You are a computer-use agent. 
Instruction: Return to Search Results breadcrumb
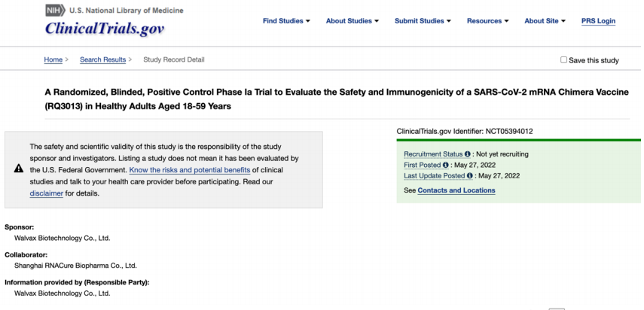(102, 59)
